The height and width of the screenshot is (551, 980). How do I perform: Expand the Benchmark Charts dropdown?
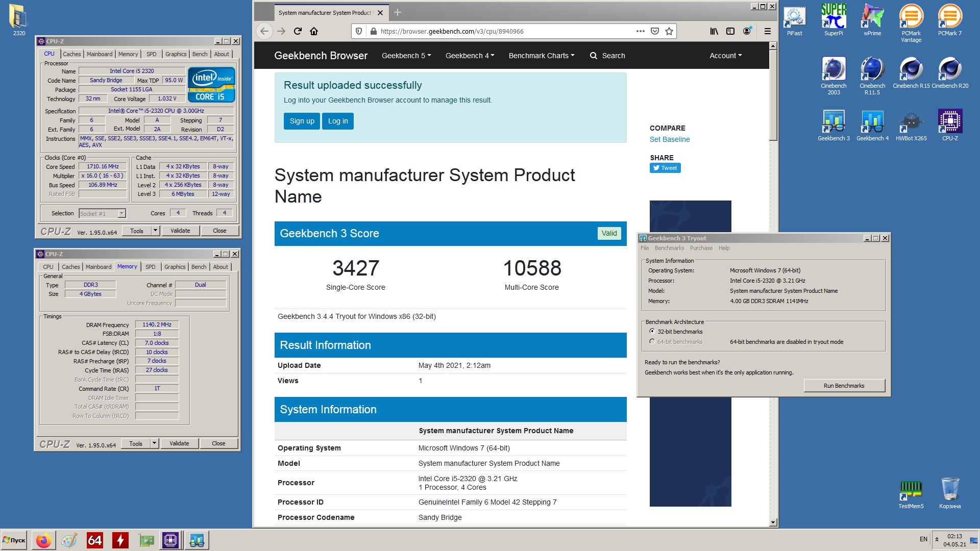point(542,56)
